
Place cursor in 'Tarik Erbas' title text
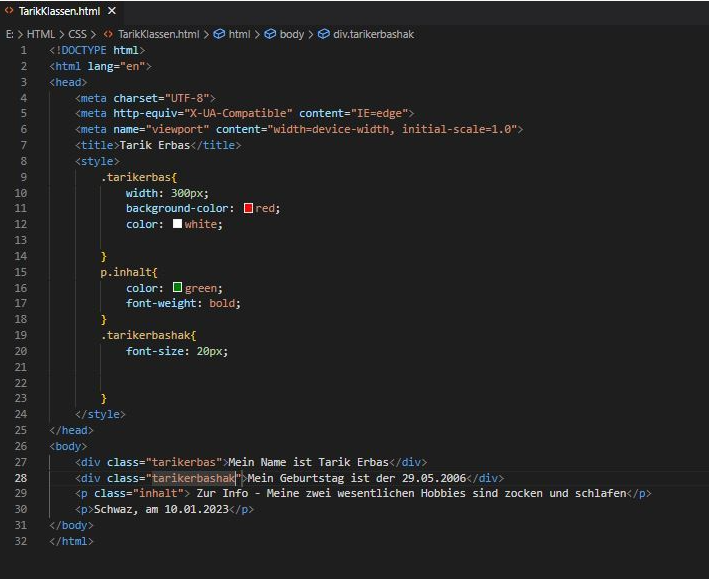click(x=155, y=145)
